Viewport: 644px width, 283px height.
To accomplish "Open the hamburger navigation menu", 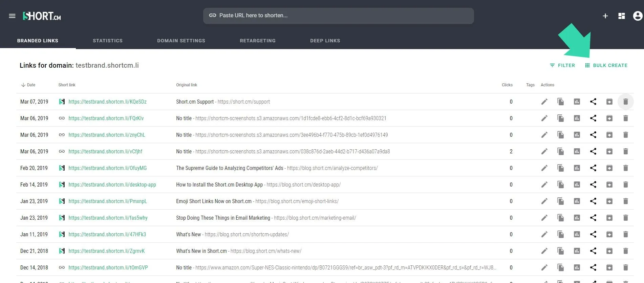I will [12, 16].
